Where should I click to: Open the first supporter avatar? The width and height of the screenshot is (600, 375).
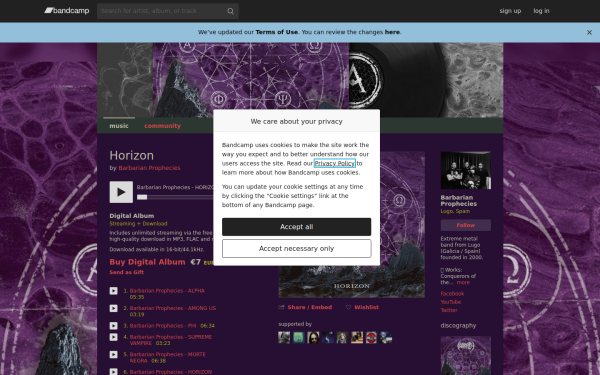(x=284, y=338)
